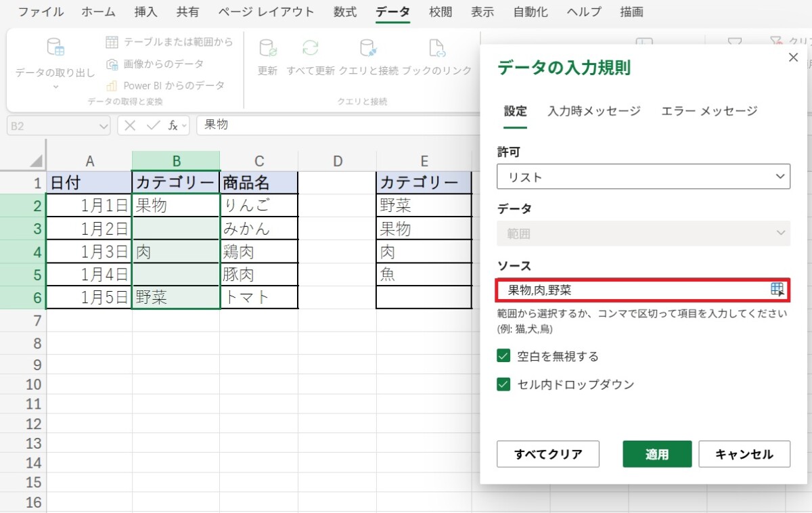812x513 pixels.
Task: Uncheck the 空白を無視する checkbox
Action: click(503, 356)
